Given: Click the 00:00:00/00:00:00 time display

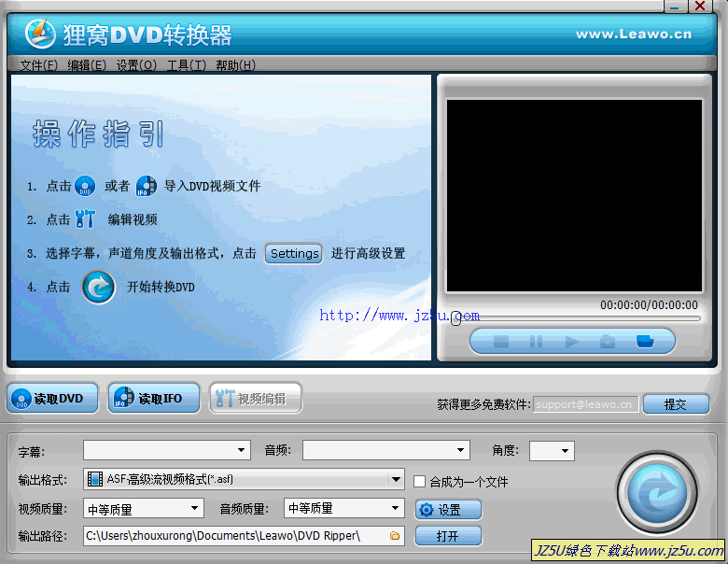Looking at the screenshot, I should [649, 305].
